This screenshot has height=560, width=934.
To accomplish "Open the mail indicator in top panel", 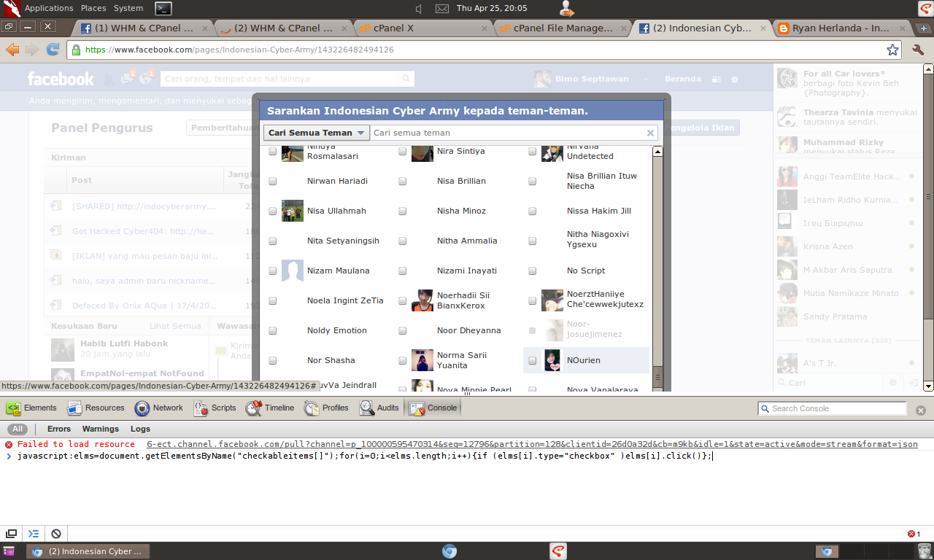I will (x=441, y=9).
